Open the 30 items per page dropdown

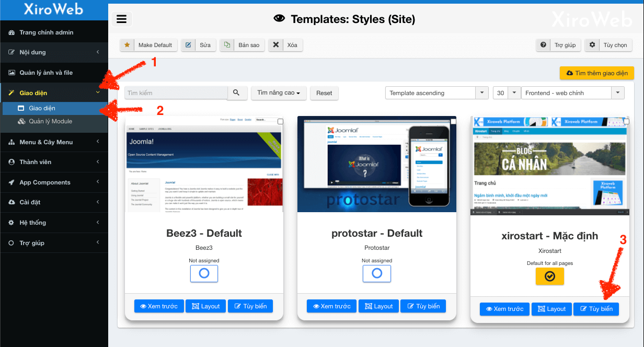507,92
